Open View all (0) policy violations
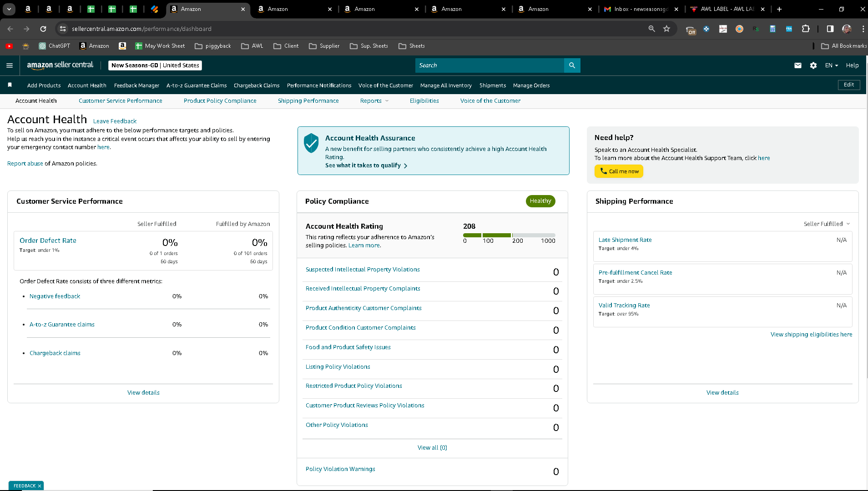This screenshot has width=868, height=491. tap(432, 448)
